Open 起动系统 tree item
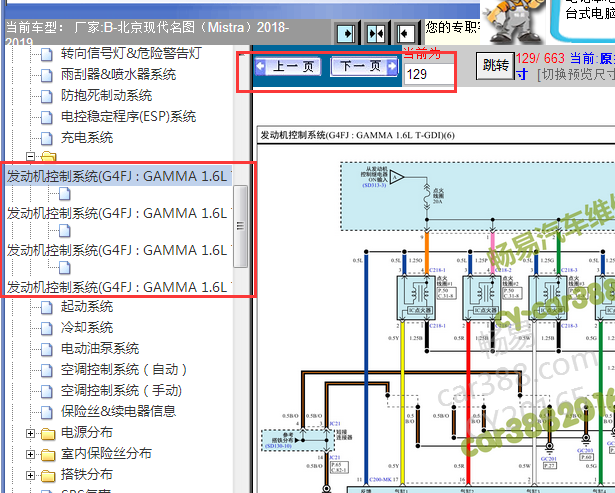 87,306
